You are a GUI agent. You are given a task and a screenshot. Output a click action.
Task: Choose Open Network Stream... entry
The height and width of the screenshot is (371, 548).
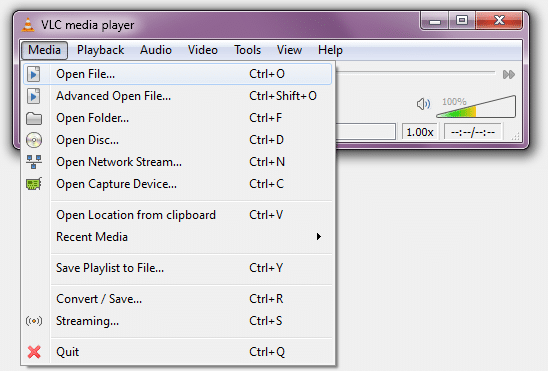[178, 162]
